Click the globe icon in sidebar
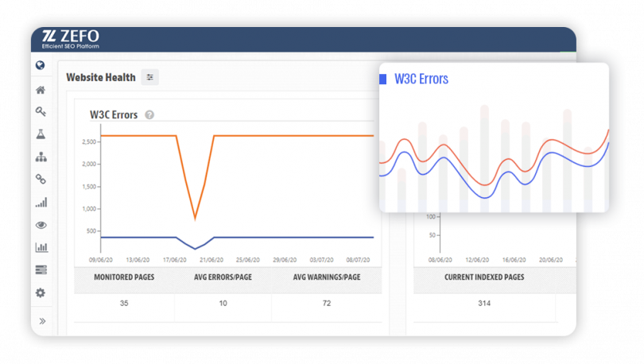Image resolution: width=644 pixels, height=364 pixels. click(41, 65)
